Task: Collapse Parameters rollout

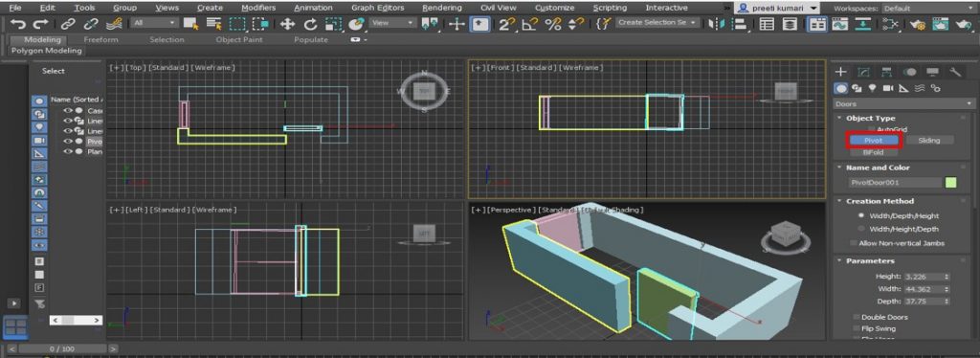Action: pos(869,261)
